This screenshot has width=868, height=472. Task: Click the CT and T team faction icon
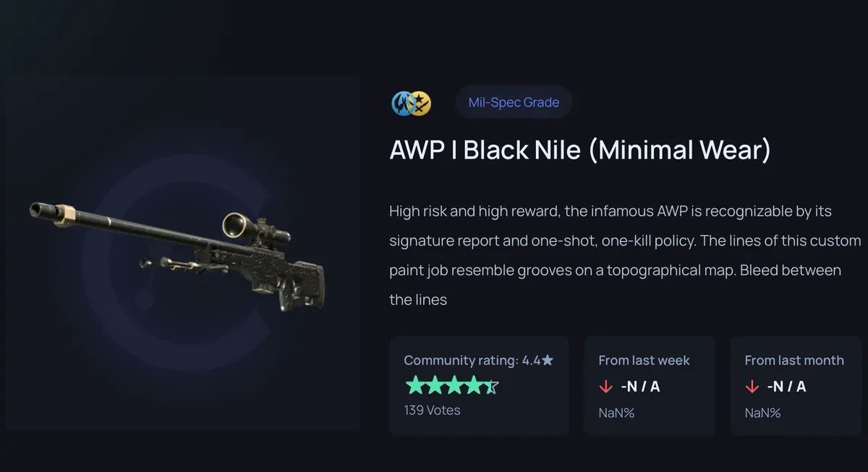click(412, 104)
